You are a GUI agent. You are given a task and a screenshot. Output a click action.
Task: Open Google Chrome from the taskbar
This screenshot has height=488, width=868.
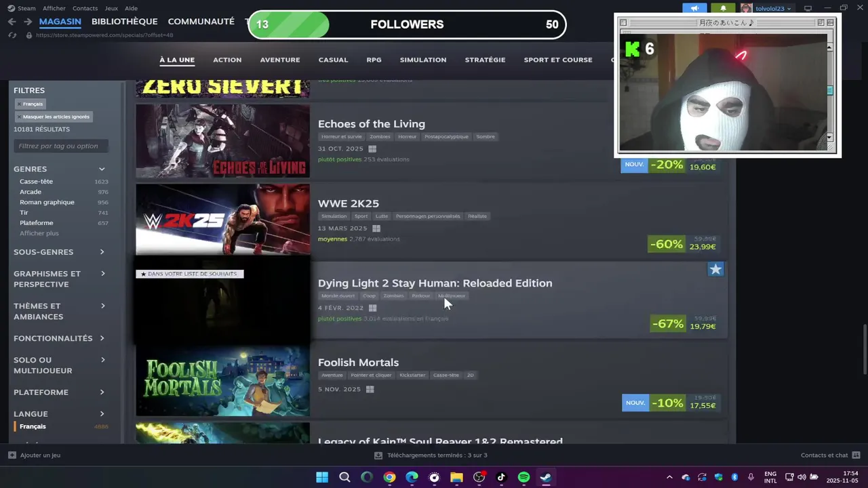(389, 477)
